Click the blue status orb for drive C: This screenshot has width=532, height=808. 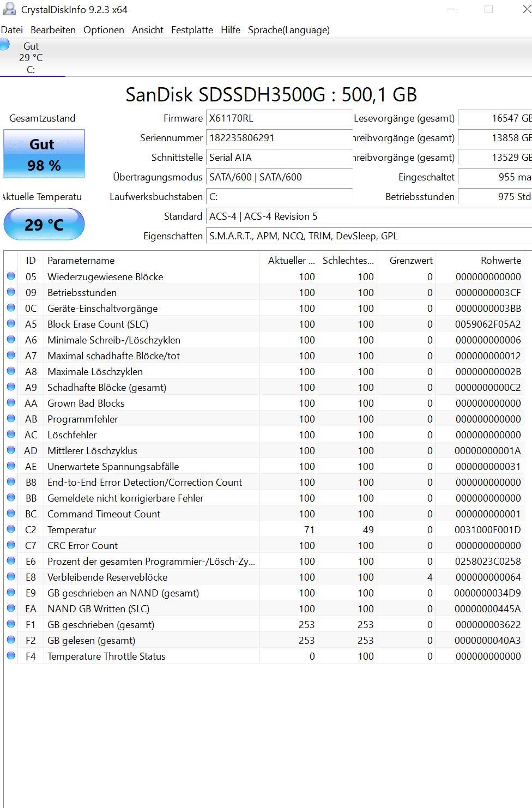coord(4,44)
